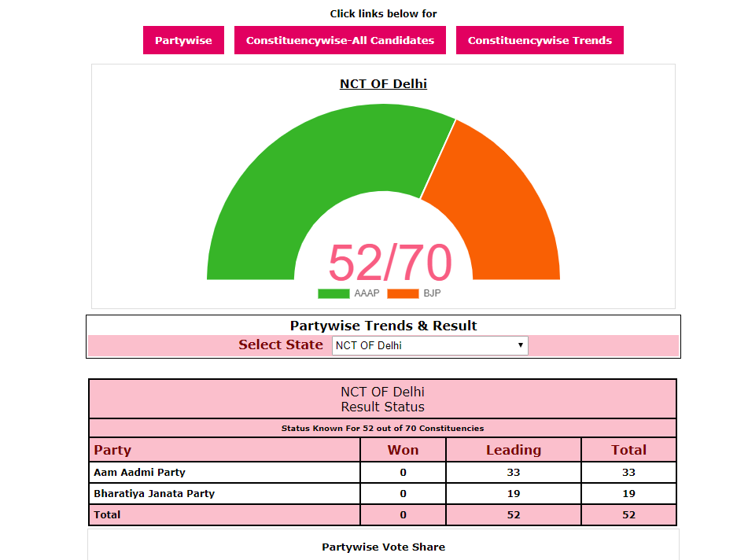Image resolution: width=737 pixels, height=560 pixels.
Task: Select the Bharatiya Janata Party row name
Action: pyautogui.click(x=154, y=494)
